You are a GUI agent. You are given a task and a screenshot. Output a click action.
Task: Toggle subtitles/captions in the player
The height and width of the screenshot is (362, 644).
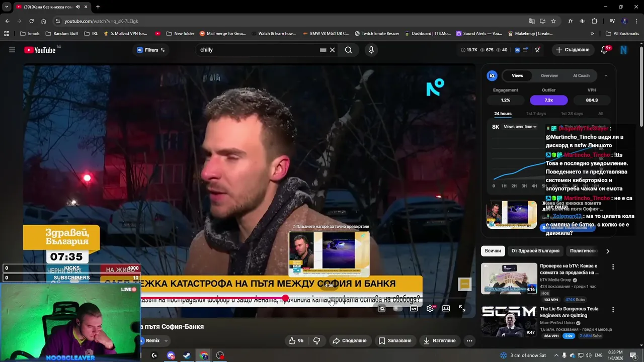pos(414,309)
